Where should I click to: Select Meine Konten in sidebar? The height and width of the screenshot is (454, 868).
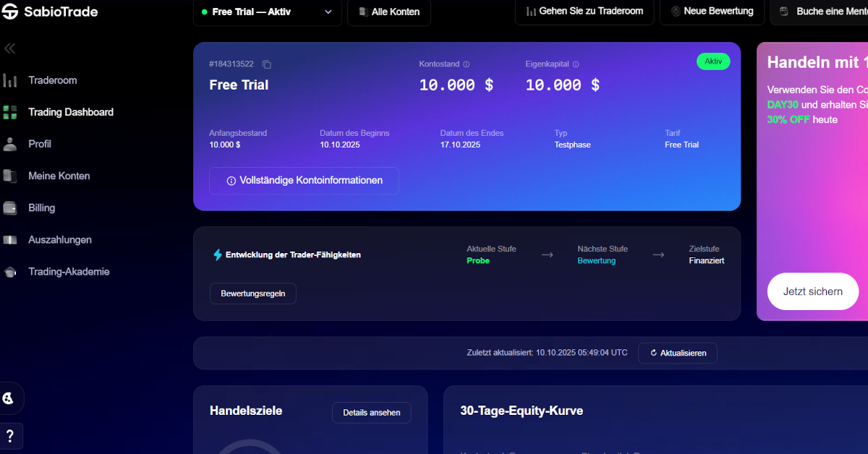pyautogui.click(x=59, y=176)
